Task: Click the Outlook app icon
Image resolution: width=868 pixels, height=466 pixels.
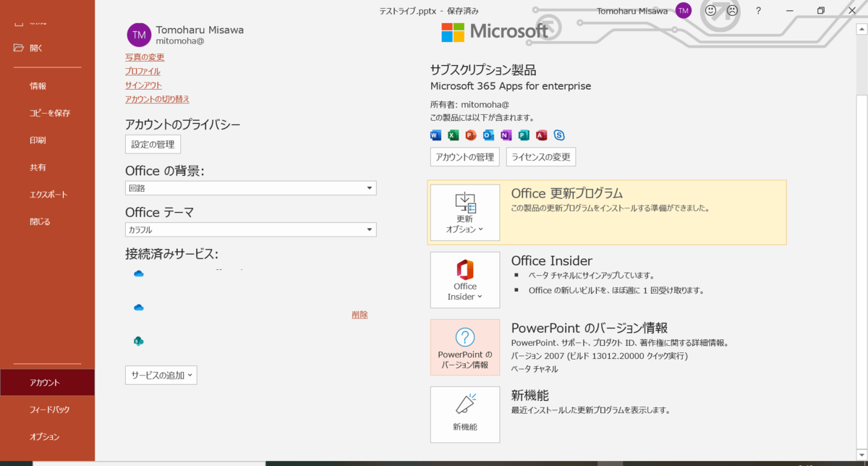Action: pos(488,135)
